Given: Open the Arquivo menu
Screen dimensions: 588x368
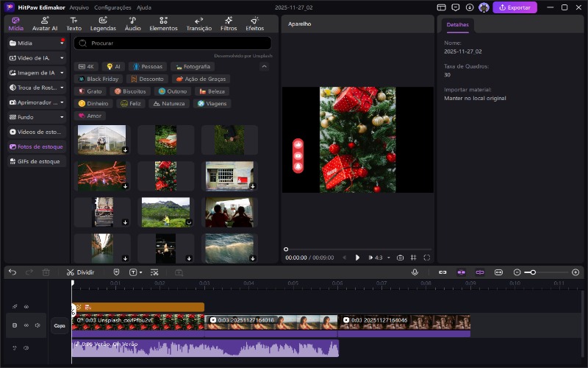Looking at the screenshot, I should [x=79, y=7].
